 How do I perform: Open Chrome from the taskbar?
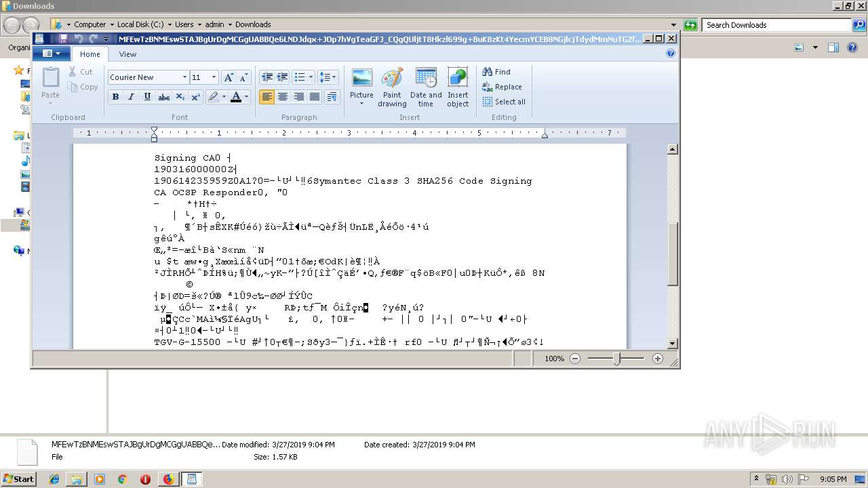pos(123,479)
